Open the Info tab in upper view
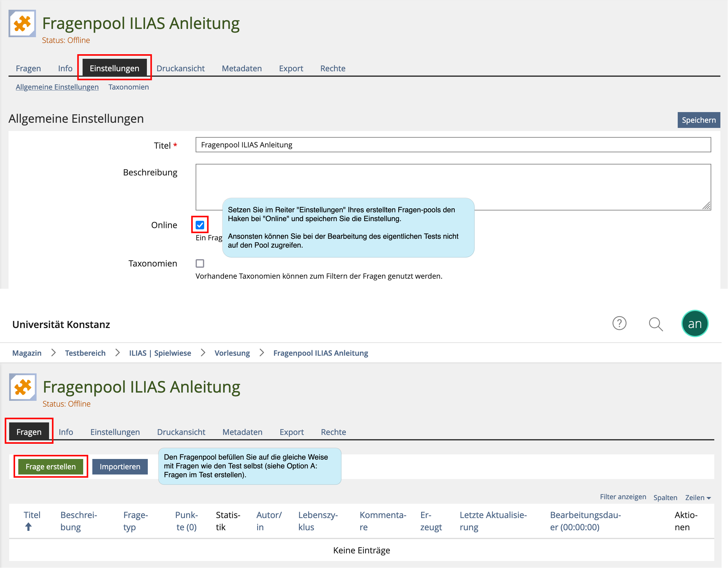728x568 pixels. (65, 68)
